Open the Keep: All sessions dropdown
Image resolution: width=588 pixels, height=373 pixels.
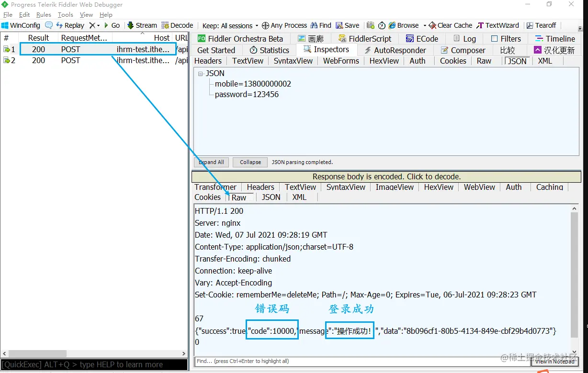pos(230,25)
